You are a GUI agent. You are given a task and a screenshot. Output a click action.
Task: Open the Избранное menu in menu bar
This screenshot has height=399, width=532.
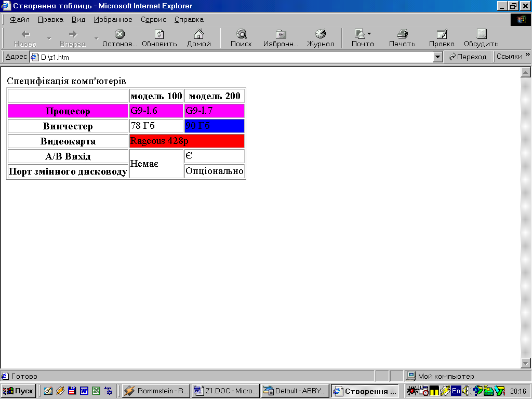(x=113, y=19)
